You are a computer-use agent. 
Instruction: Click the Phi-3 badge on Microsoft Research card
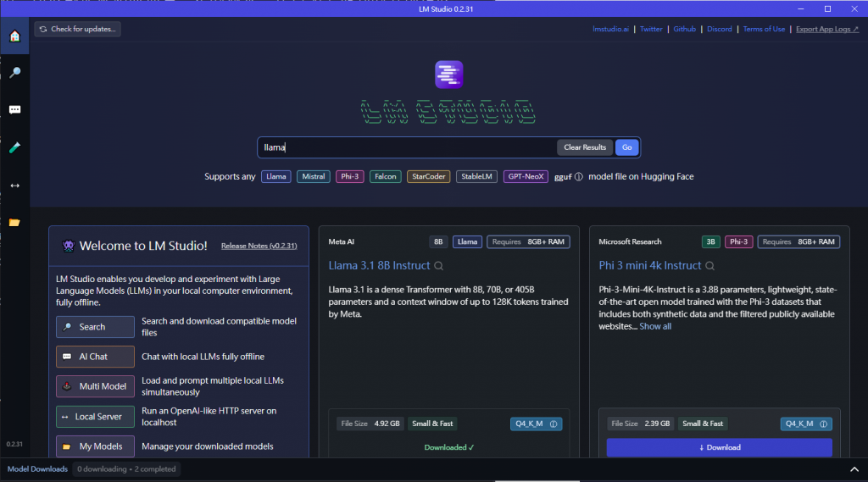tap(738, 241)
